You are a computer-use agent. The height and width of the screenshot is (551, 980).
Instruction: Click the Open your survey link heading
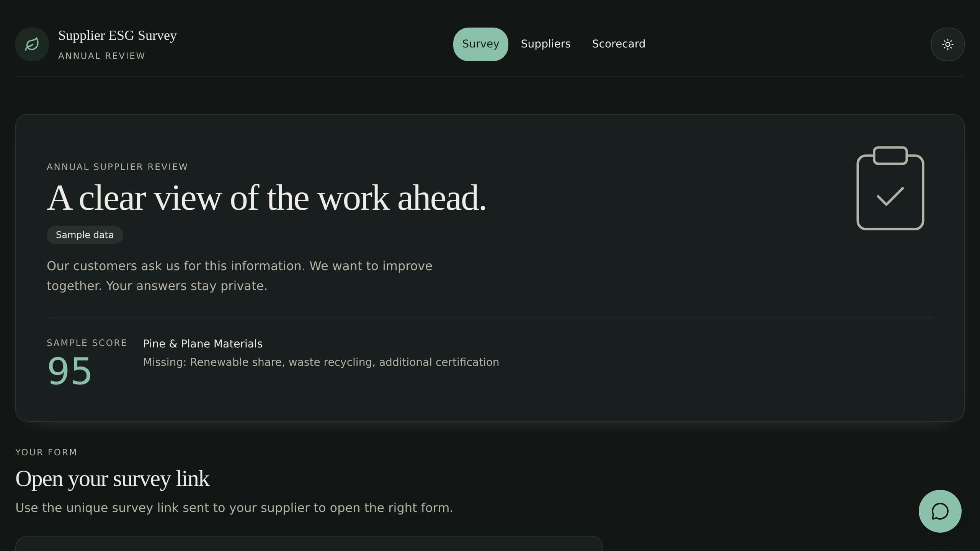click(x=112, y=479)
